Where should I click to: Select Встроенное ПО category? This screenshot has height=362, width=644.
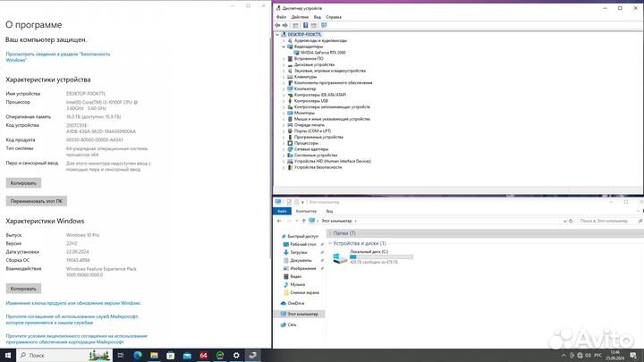tap(309, 59)
